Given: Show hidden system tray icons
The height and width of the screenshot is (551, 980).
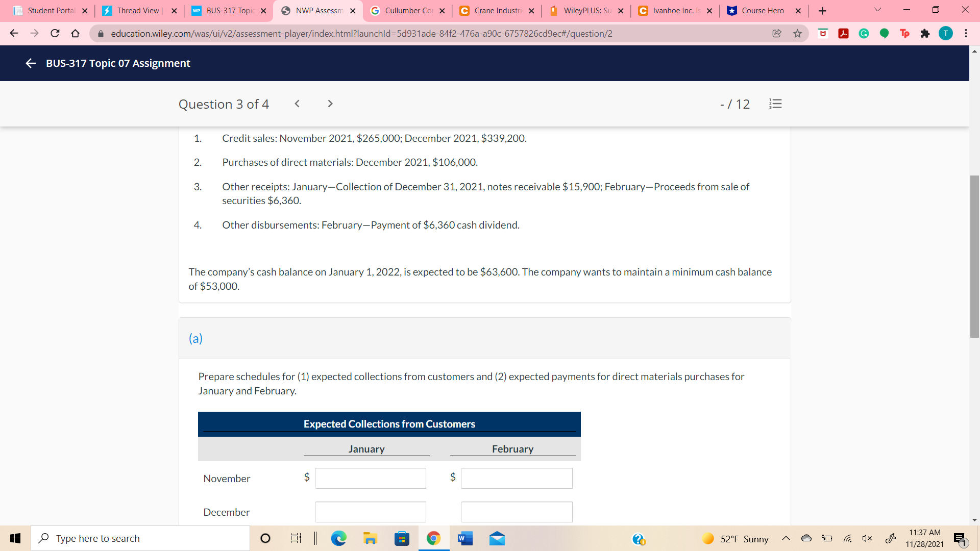Looking at the screenshot, I should pyautogui.click(x=786, y=539).
